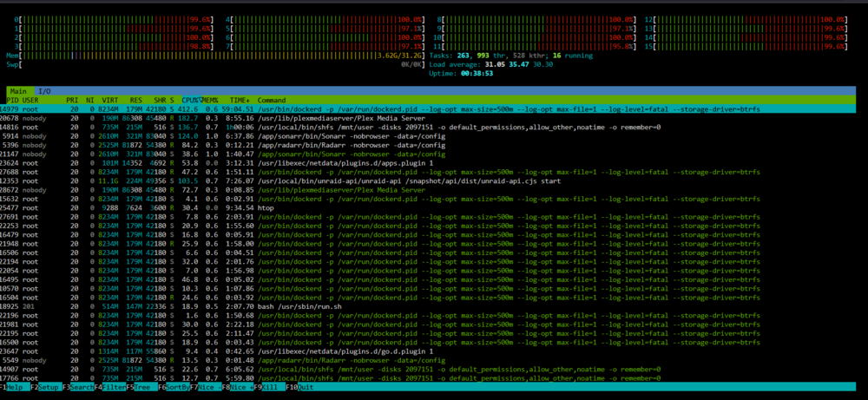The width and height of the screenshot is (868, 400).
Task: Sort by the USER column header
Action: [x=30, y=100]
